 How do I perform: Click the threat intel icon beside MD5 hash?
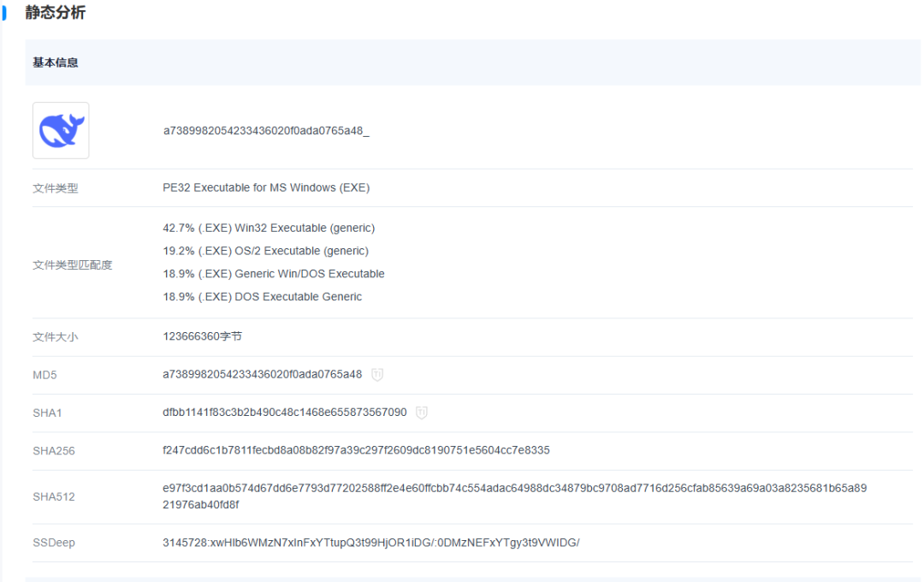[x=377, y=374]
